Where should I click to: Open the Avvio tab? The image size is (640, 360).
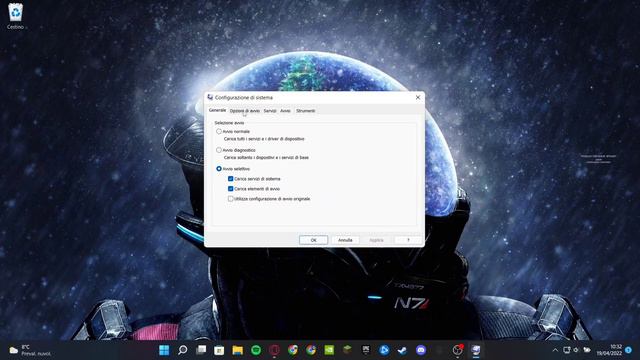[x=285, y=111]
